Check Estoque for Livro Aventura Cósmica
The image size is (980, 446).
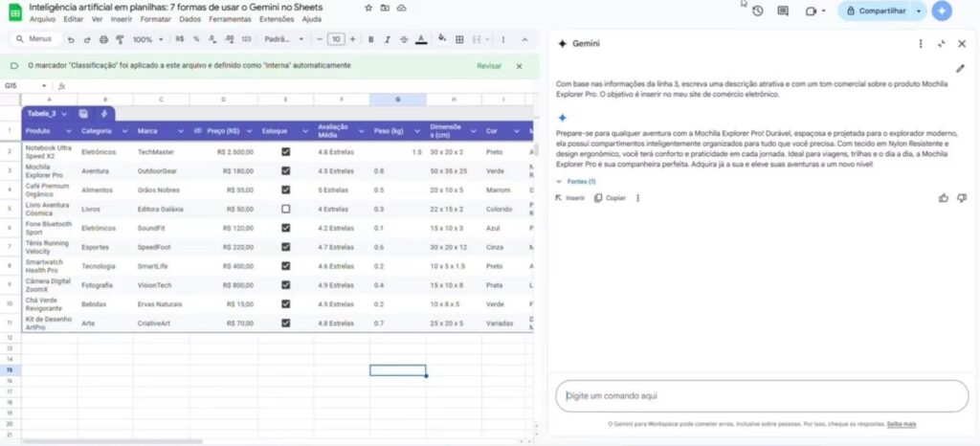pos(285,209)
